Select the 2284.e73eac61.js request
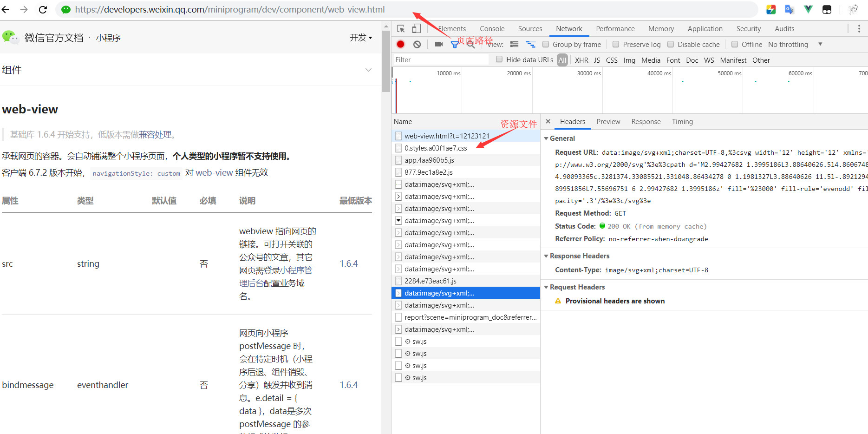Image resolution: width=868 pixels, height=434 pixels. pos(466,281)
